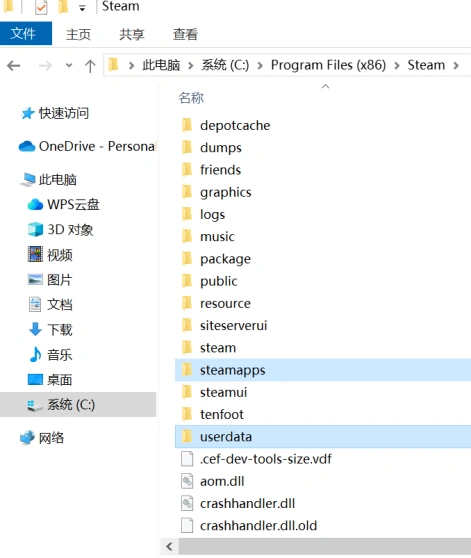Viewport: 471px width, 558px height.
Task: Open 下载 downloads folder
Action: (51, 330)
